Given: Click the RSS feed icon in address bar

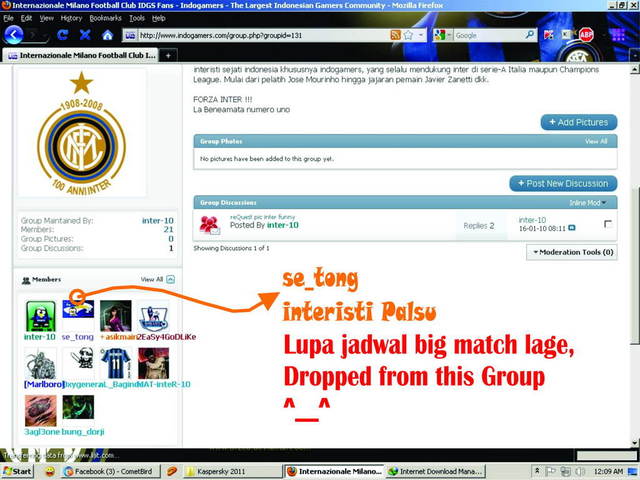Looking at the screenshot, I should point(395,35).
